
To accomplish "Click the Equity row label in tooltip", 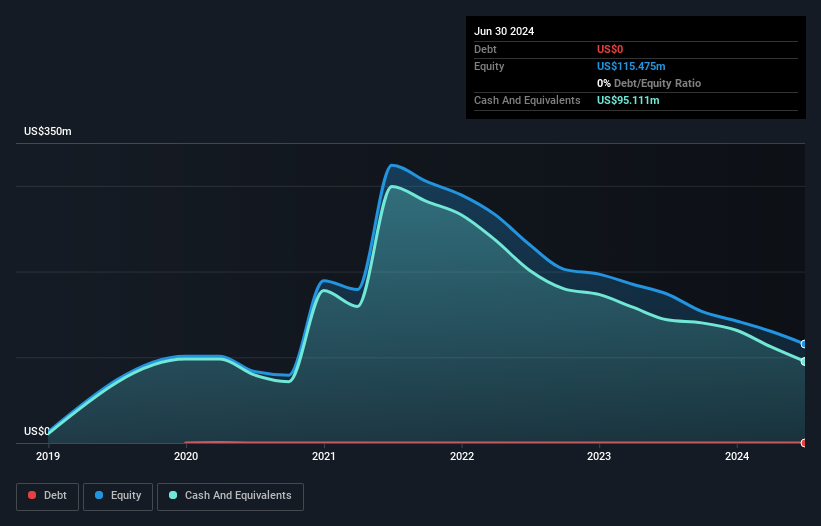I will coord(489,66).
